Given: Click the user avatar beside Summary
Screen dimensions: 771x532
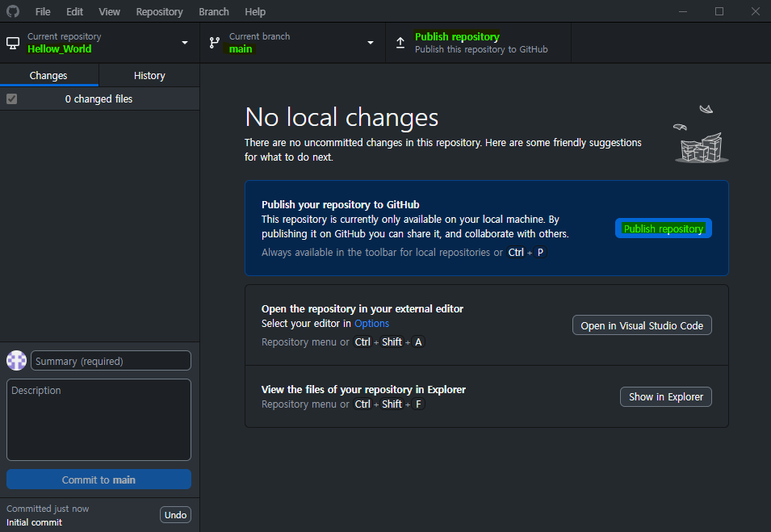Looking at the screenshot, I should click(x=16, y=360).
